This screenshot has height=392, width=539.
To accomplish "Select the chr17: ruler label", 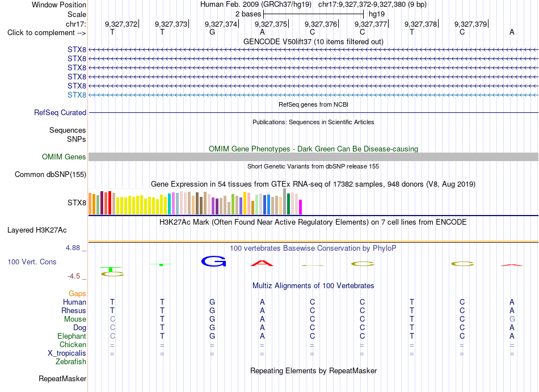I will [75, 24].
